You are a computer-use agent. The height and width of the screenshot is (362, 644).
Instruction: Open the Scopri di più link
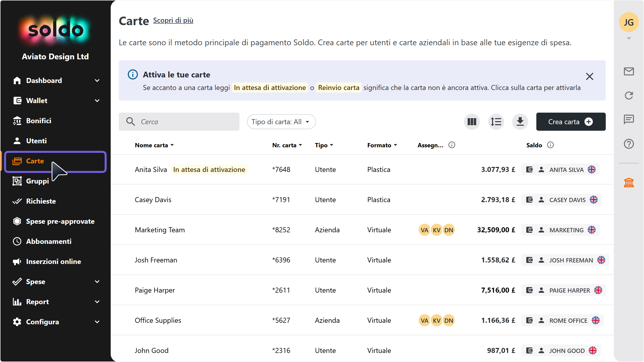tap(173, 20)
